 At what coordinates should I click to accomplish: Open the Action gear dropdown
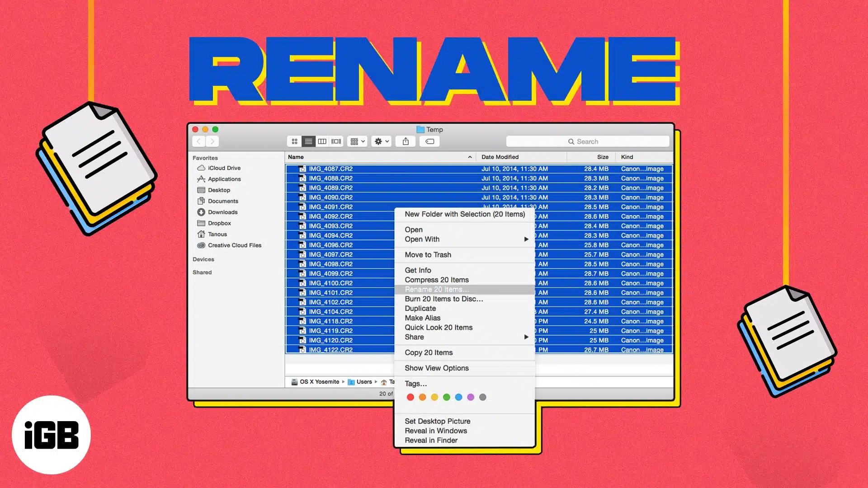click(x=381, y=141)
